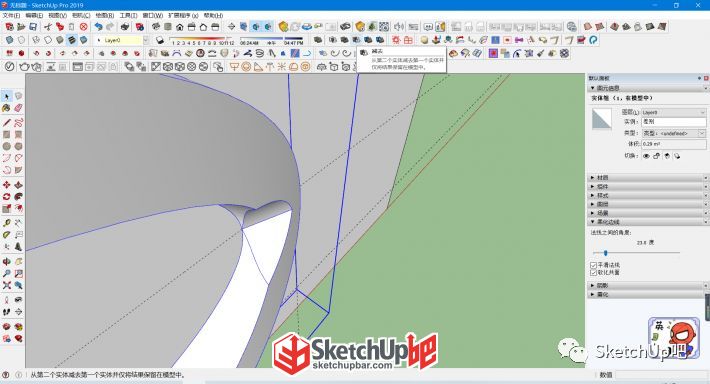710x384 pixels.
Task: Select the arrow Select tool
Action: tap(6, 96)
